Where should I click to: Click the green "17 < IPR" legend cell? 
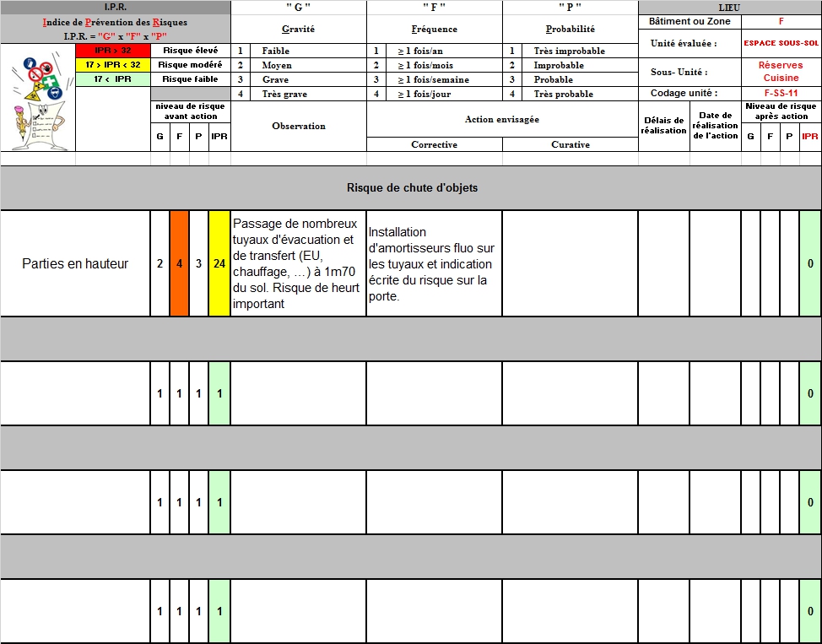[x=112, y=79]
